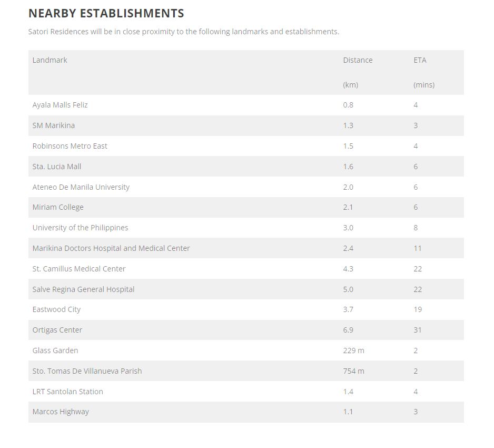This screenshot has height=448, width=494.
Task: Select Robinsons Metro East entry
Action: 70,146
